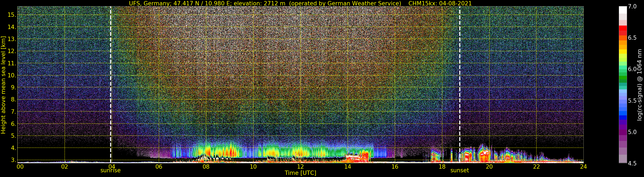This screenshot has width=644, height=177.
Task: Select the "9." height axis tick label
Action: (x=14, y=87)
